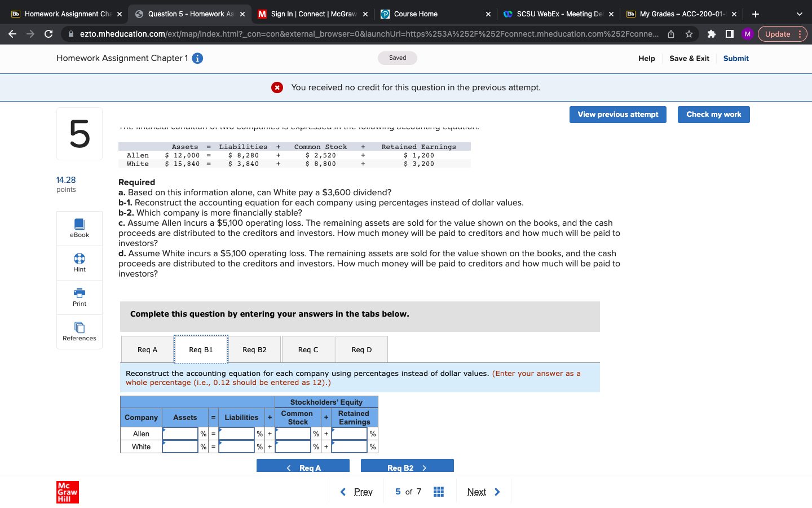Switch to Course Home browser tab
Screen dimensions: 812x508
(x=434, y=14)
